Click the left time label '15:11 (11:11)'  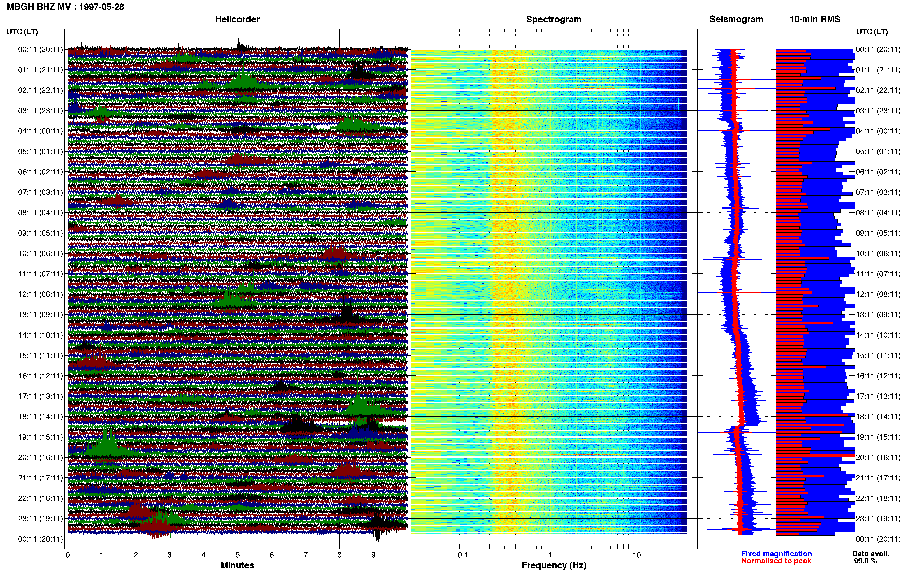(x=41, y=356)
